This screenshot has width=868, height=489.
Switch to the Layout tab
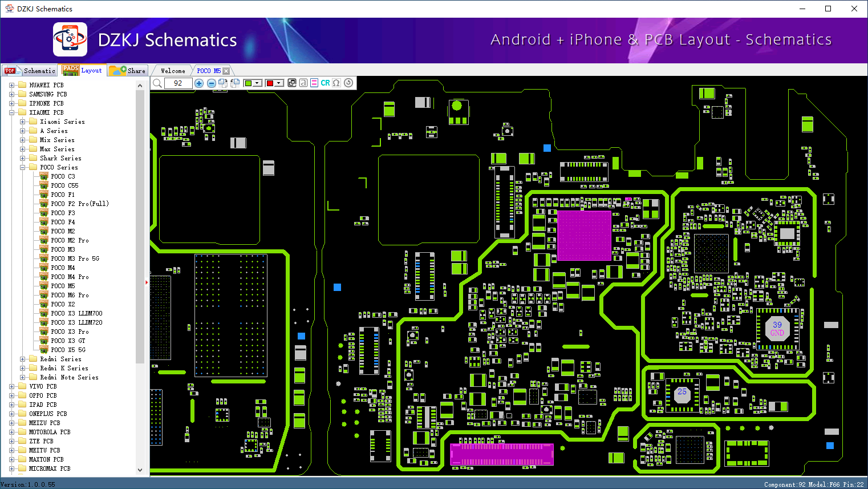pos(83,70)
